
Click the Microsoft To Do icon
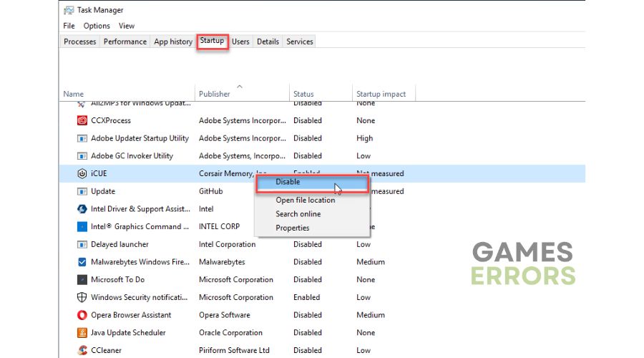(x=82, y=279)
